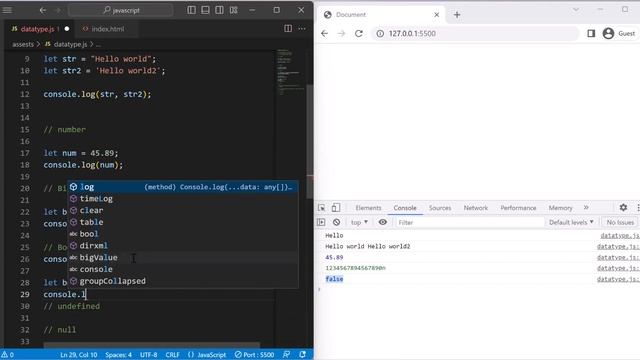Switch to Memory tab in DevTools
This screenshot has height=360, width=640.
coord(560,208)
